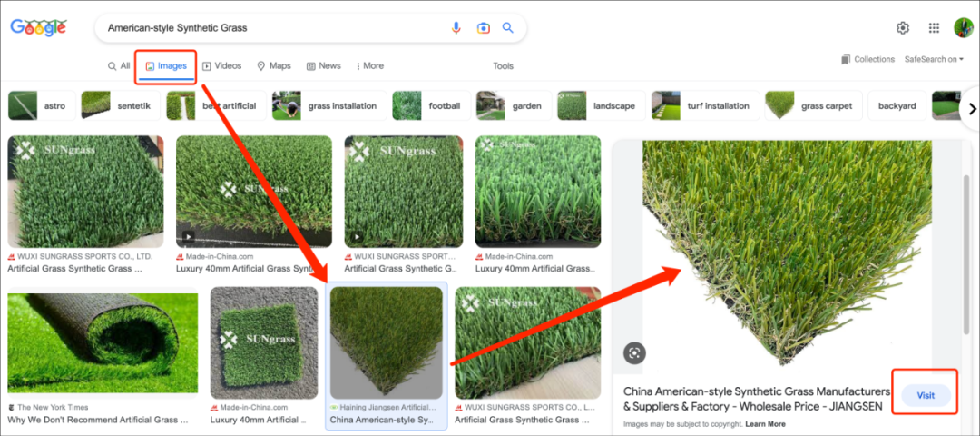The image size is (980, 436).
Task: Switch to the All tab
Action: click(119, 65)
